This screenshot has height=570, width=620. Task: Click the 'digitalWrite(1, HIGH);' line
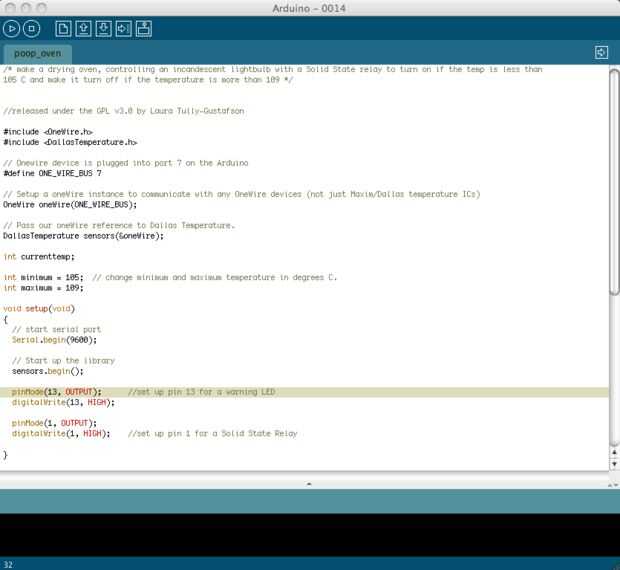pos(61,433)
